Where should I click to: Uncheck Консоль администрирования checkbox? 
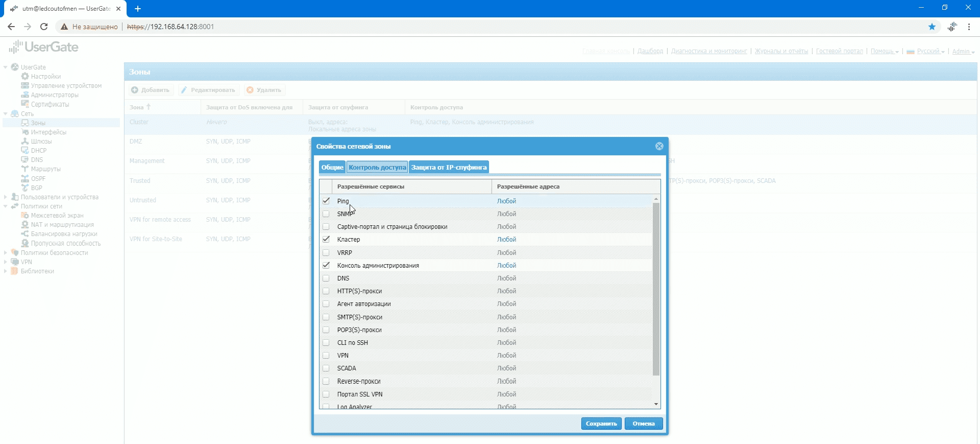[326, 265]
